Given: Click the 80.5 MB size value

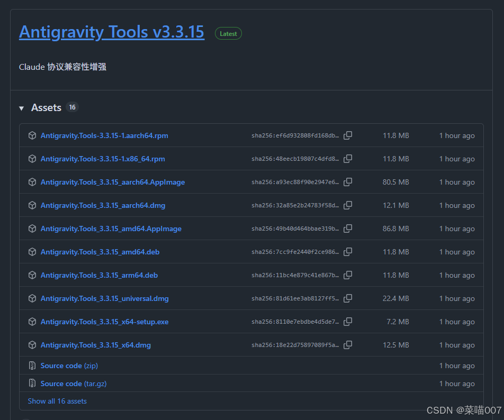Looking at the screenshot, I should click(x=395, y=182).
